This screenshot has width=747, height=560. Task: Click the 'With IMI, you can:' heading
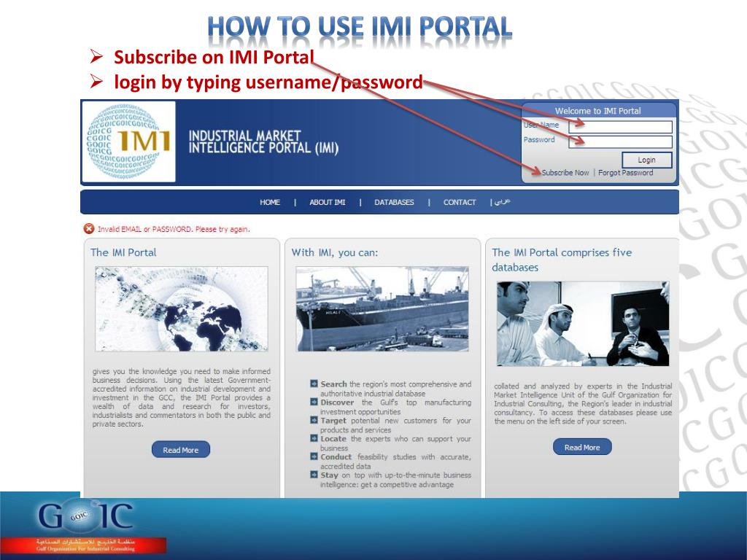(x=334, y=253)
